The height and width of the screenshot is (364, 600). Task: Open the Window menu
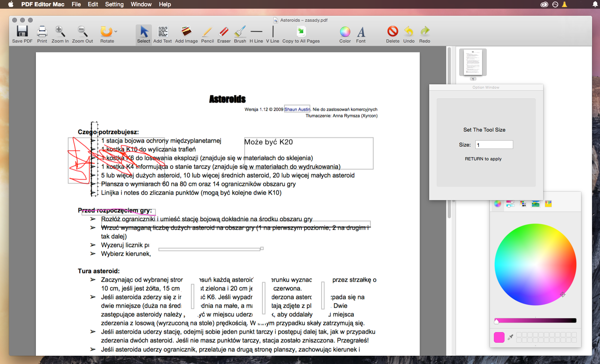point(141,4)
